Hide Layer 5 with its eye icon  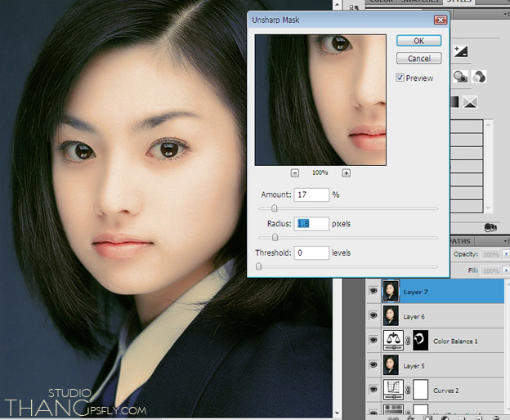pyautogui.click(x=374, y=364)
